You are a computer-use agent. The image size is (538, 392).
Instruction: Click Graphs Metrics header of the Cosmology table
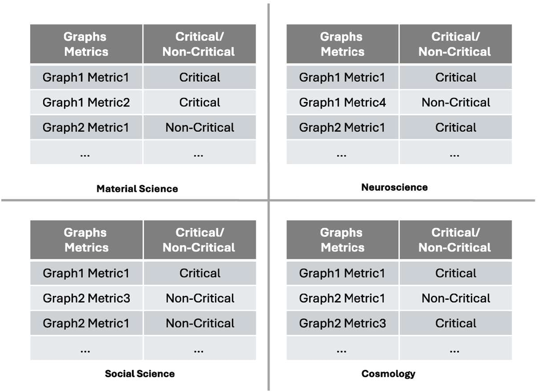(x=342, y=240)
